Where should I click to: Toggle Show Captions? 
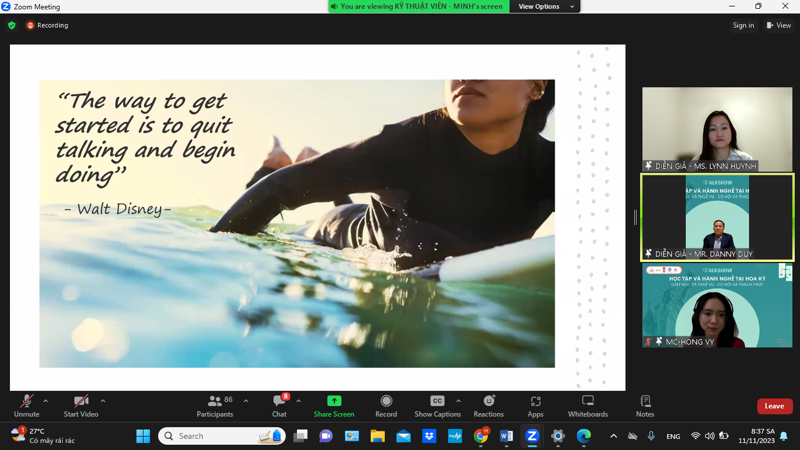(437, 405)
